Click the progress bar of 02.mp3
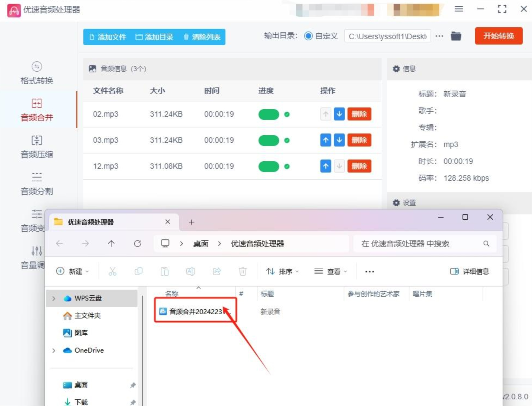This screenshot has height=406, width=532. [269, 114]
